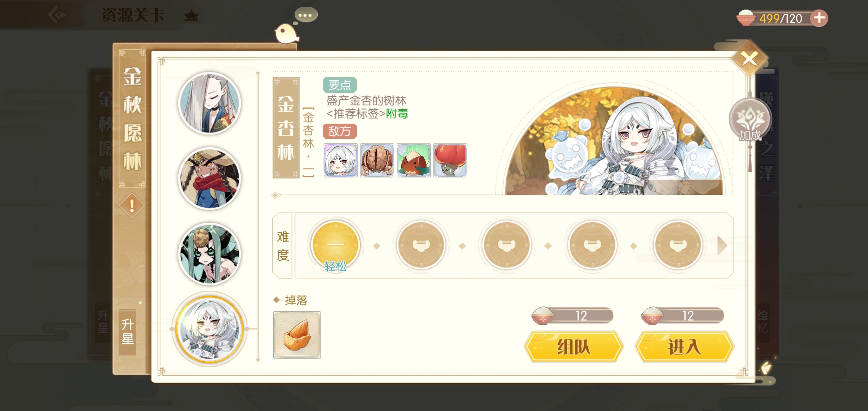Screen dimensions: 868x411
Task: Tap the almond drop item thumbnail
Action: [x=297, y=335]
